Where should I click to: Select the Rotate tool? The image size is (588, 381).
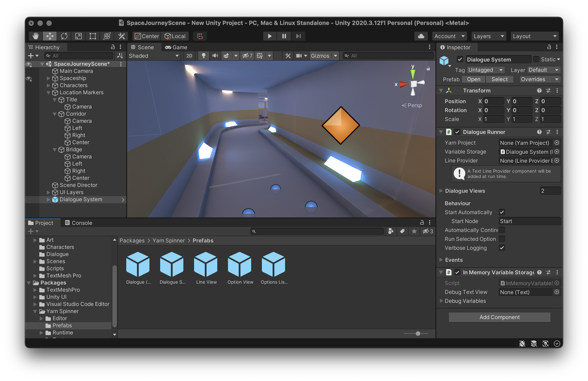click(x=64, y=36)
